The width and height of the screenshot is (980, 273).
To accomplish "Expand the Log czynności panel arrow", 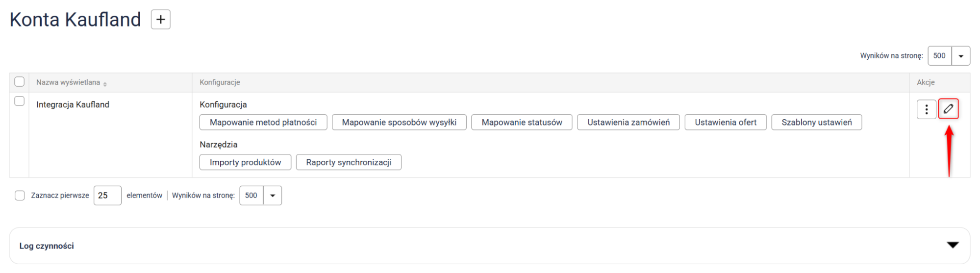I will (x=952, y=245).
